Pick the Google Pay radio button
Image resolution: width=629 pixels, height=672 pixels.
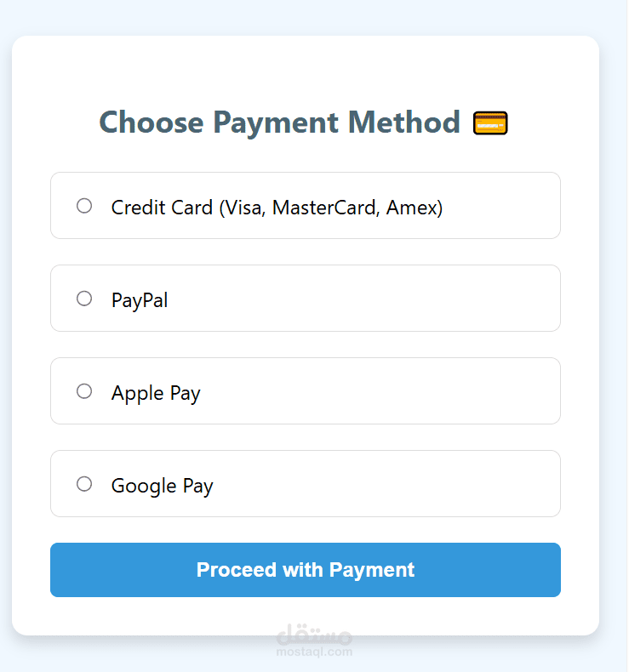[x=84, y=484]
